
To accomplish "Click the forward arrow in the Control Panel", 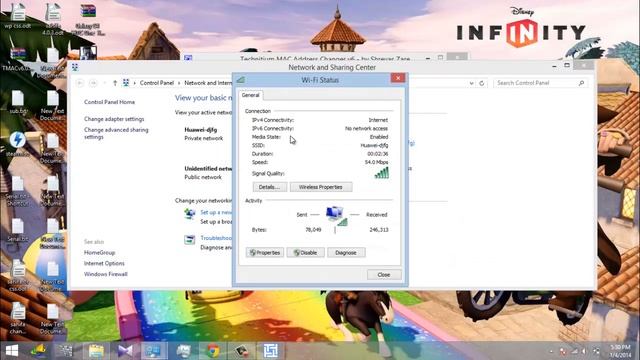I will 93,83.
